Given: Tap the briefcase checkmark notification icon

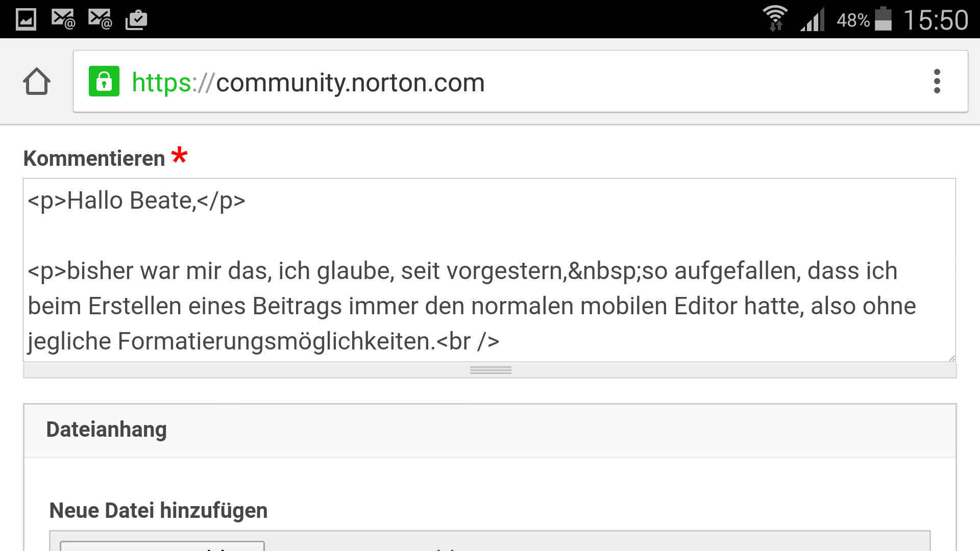Looking at the screenshot, I should (136, 20).
